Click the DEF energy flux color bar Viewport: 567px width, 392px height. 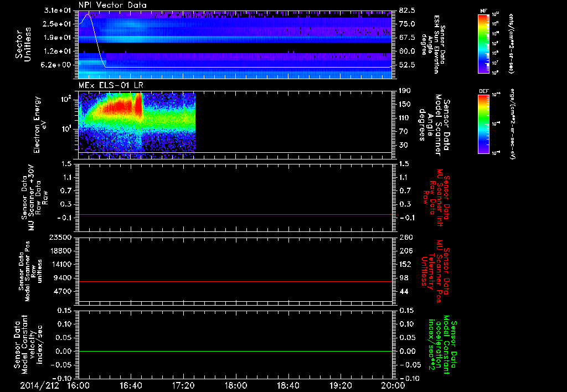coord(483,124)
